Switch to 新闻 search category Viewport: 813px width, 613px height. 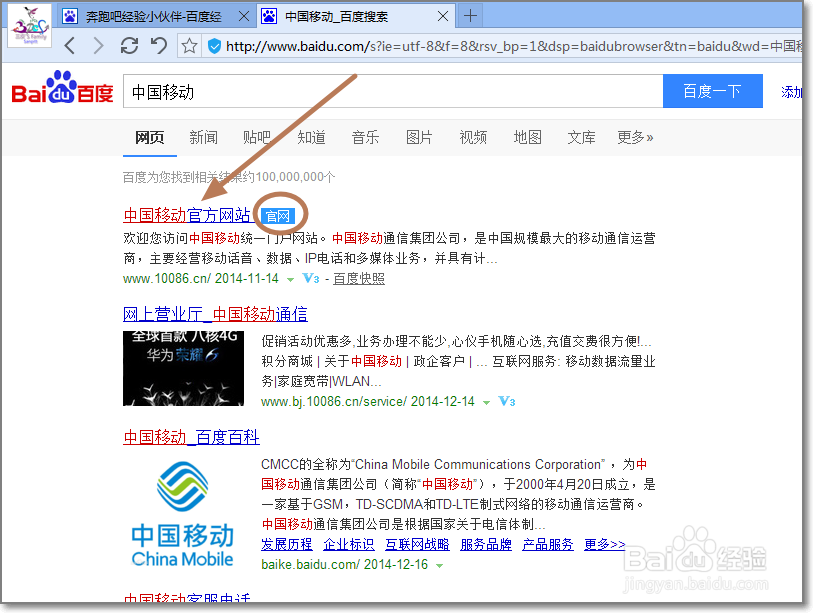click(203, 137)
